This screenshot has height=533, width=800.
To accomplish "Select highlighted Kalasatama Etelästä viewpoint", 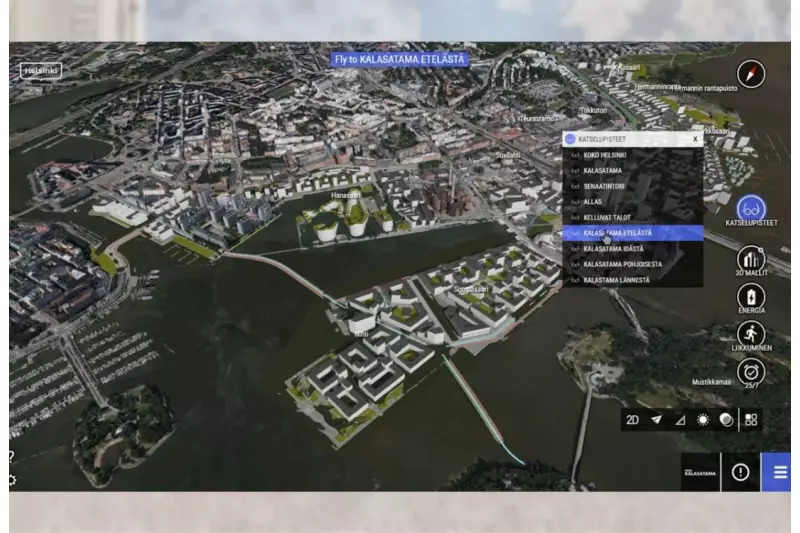I will [x=633, y=233].
